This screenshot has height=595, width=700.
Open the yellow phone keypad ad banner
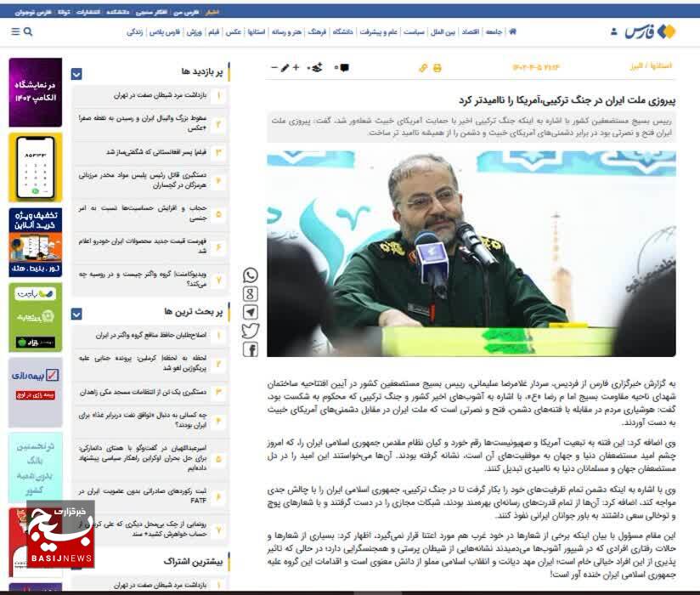click(x=36, y=167)
